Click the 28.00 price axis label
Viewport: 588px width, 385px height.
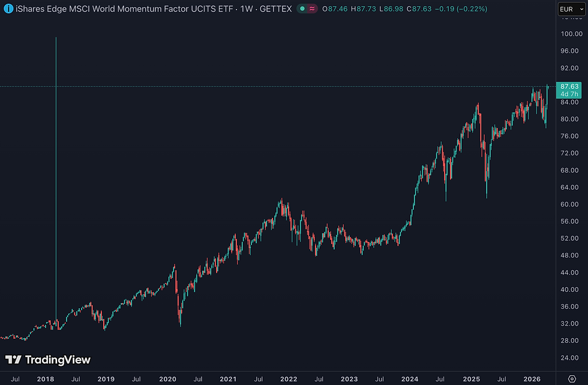pyautogui.click(x=569, y=341)
